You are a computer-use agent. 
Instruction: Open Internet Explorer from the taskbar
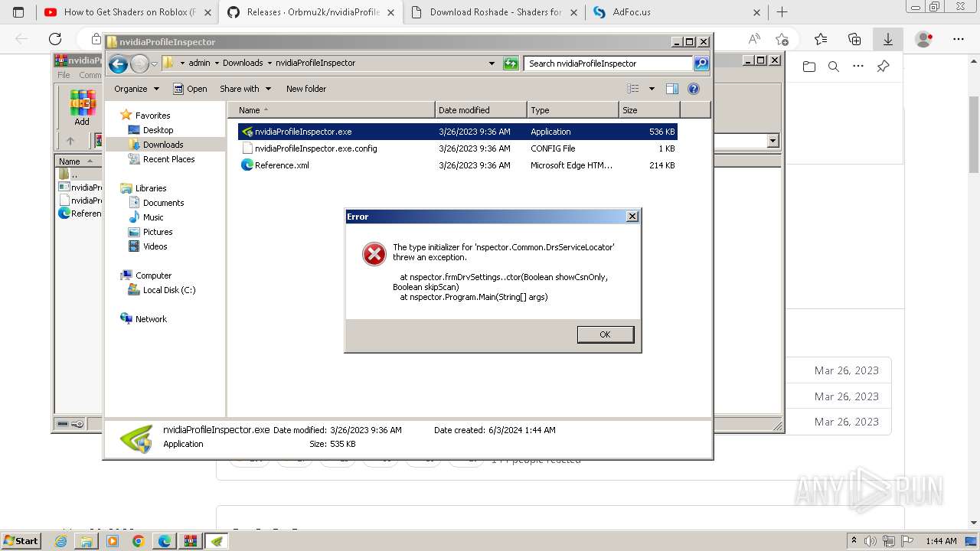[61, 541]
